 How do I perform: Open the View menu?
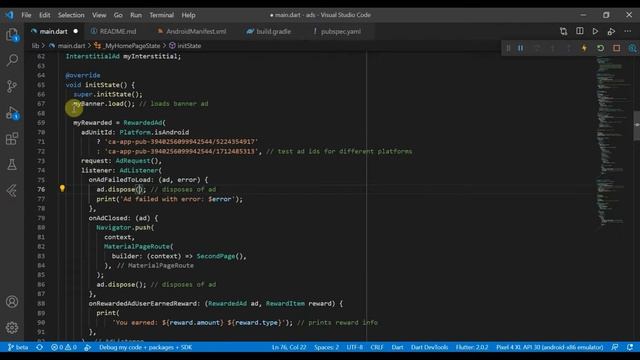99,15
